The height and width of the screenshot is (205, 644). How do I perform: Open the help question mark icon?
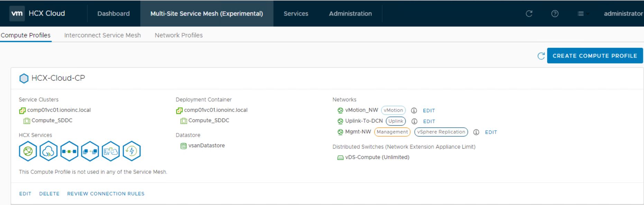pos(555,14)
